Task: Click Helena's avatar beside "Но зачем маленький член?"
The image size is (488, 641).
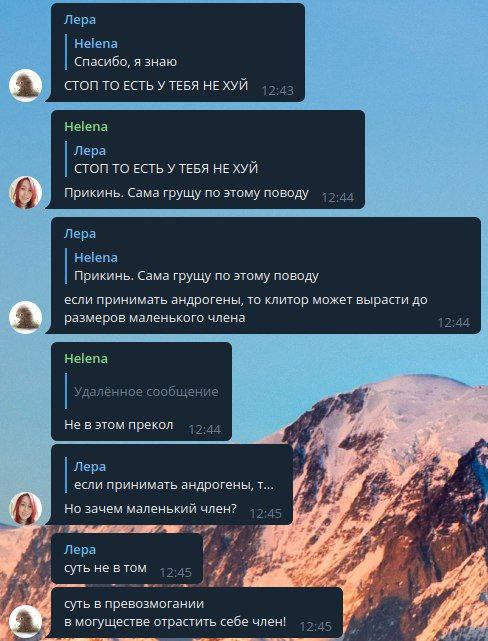Action: coord(25,508)
